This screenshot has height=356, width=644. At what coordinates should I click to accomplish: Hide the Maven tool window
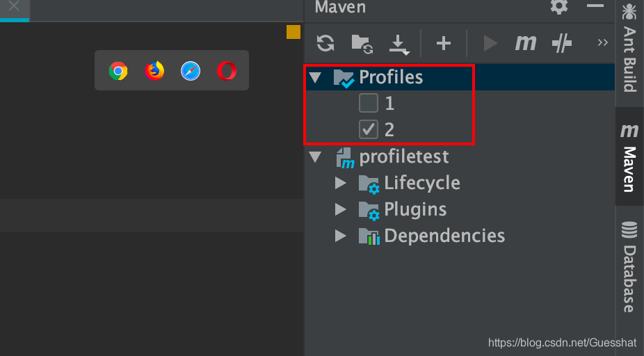pyautogui.click(x=595, y=6)
